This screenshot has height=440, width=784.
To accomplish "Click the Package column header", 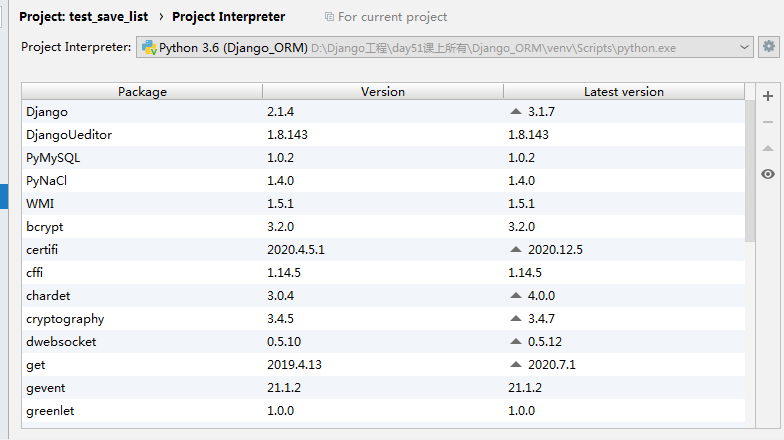I will [142, 91].
